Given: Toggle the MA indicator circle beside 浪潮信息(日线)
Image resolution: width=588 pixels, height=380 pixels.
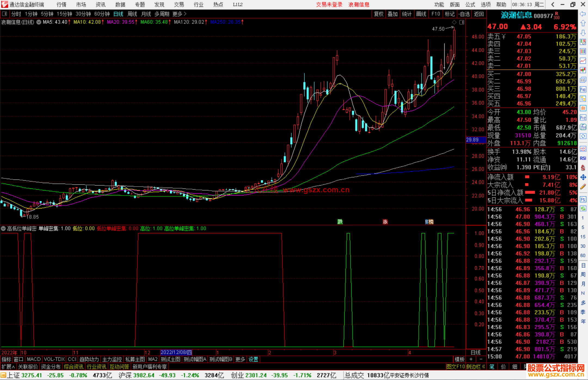Looking at the screenshot, I should pos(39,22).
